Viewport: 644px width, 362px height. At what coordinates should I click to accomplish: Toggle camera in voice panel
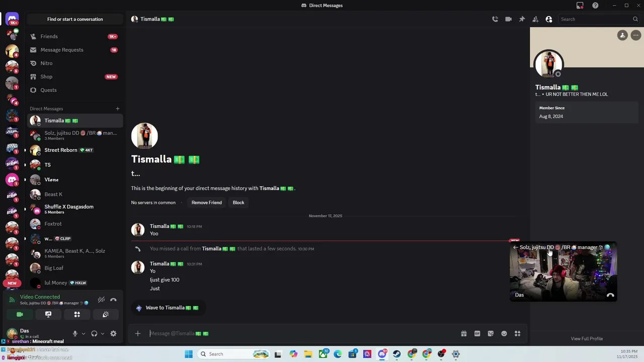point(20,314)
